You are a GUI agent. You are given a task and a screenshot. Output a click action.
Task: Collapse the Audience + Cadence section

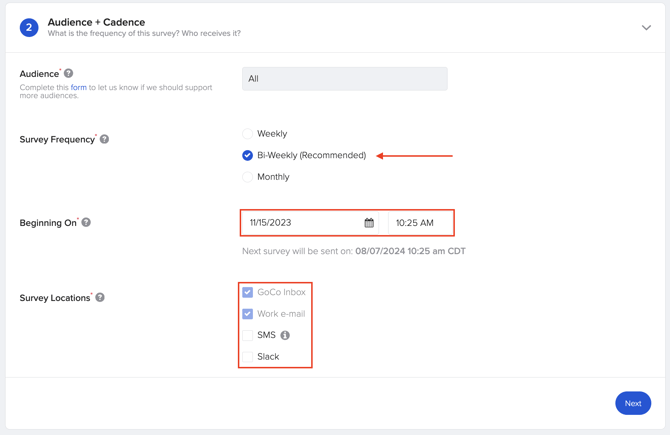click(x=646, y=28)
